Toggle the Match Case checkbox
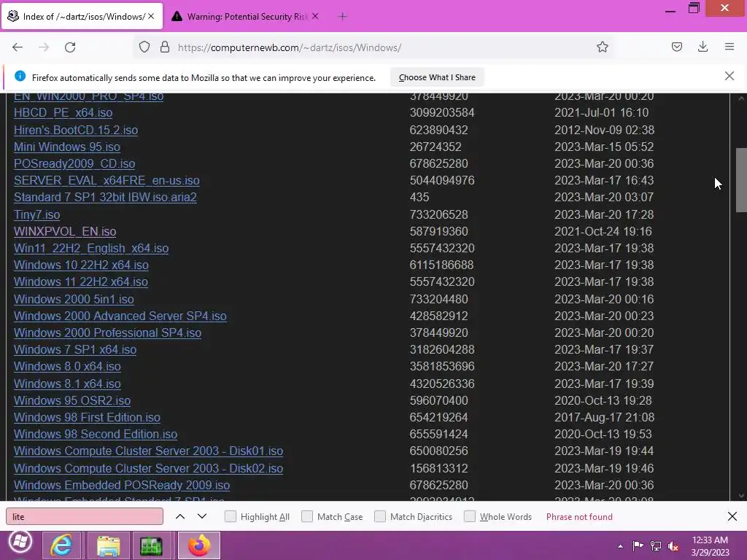This screenshot has height=560, width=747. pyautogui.click(x=307, y=516)
